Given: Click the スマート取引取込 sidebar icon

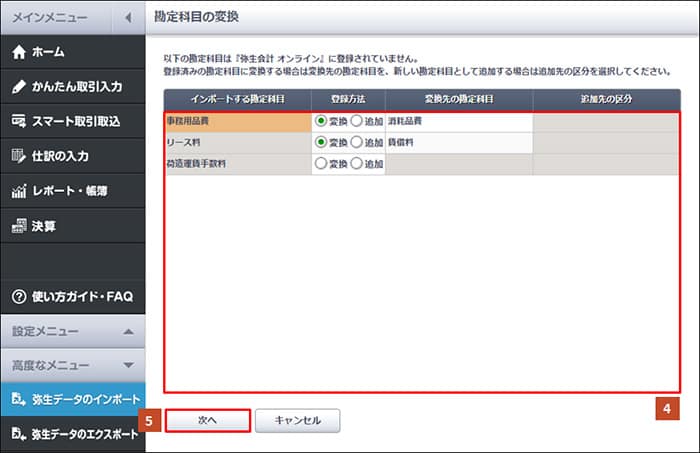Looking at the screenshot, I should [18, 121].
